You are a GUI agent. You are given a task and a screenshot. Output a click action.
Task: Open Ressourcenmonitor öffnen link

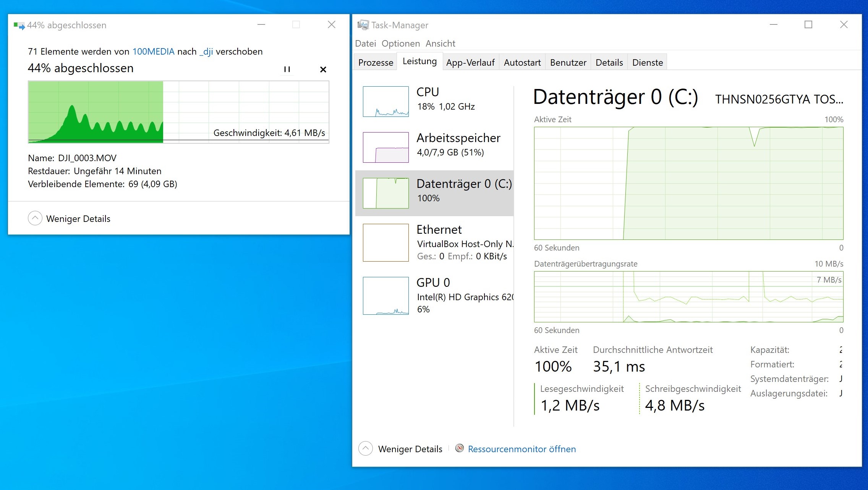coord(521,449)
